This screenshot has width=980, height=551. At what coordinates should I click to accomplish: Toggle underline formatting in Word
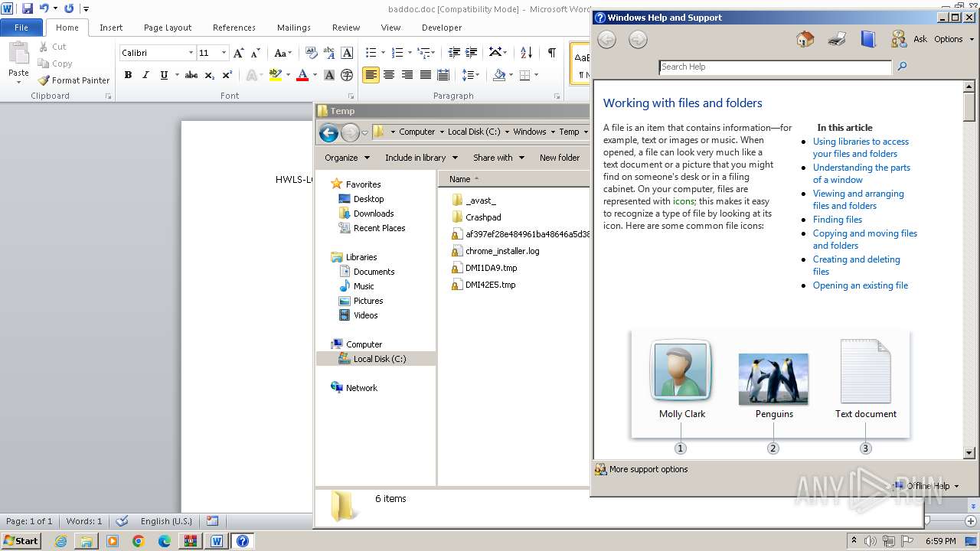[164, 75]
